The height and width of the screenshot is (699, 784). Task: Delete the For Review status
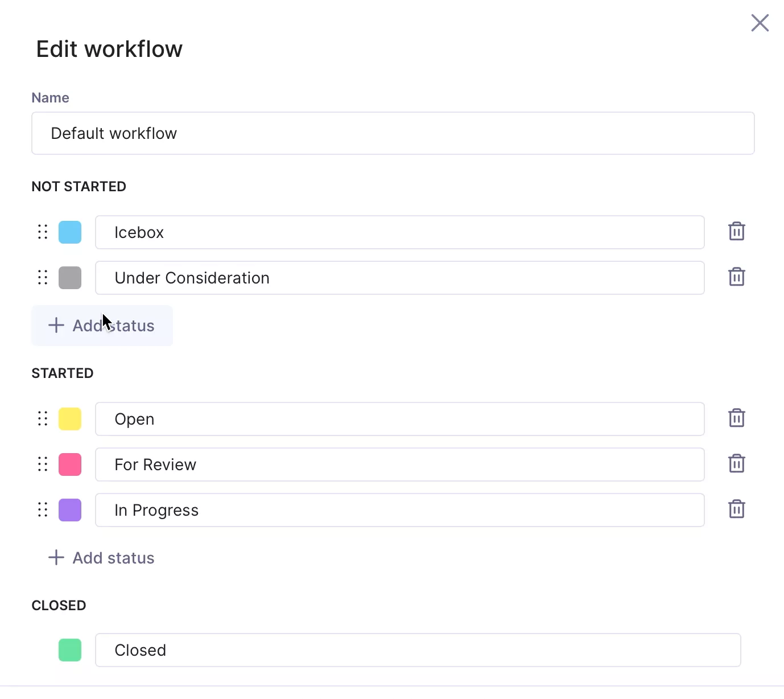(737, 464)
